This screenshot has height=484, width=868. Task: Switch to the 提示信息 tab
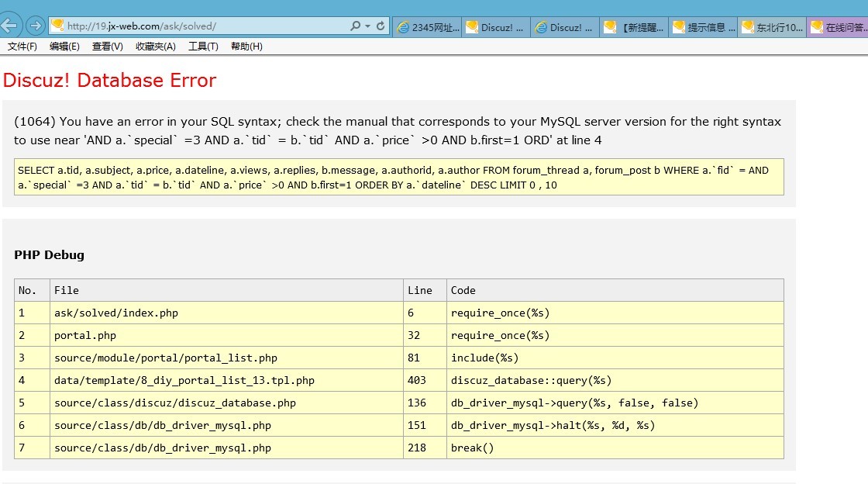pos(704,27)
